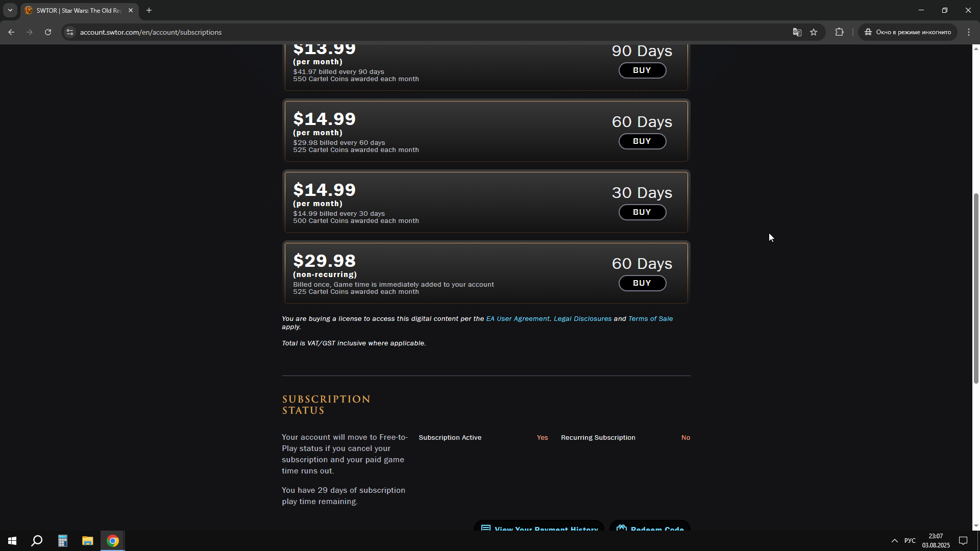Click '500 Cartel Coins awarded each month' text
The height and width of the screenshot is (551, 980).
356,221
